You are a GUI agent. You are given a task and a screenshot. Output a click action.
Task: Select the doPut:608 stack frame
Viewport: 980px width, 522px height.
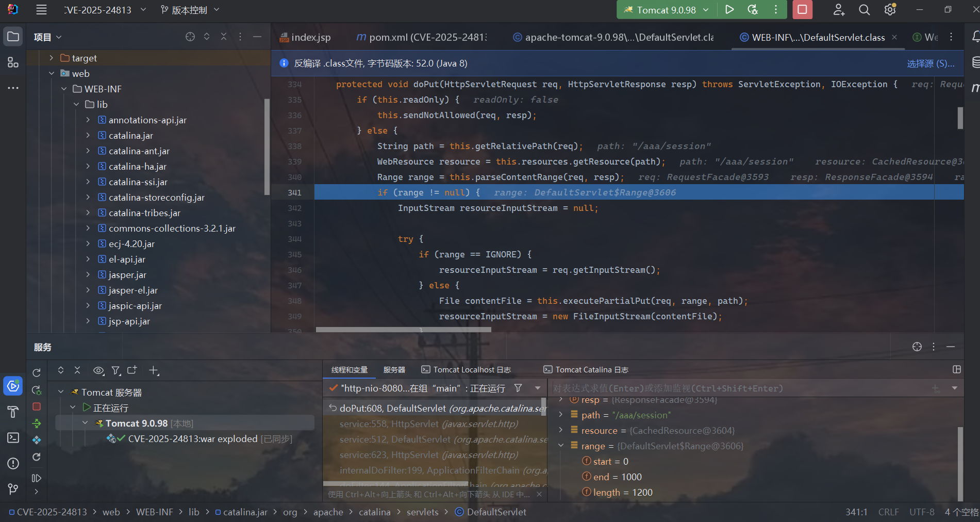(435, 408)
